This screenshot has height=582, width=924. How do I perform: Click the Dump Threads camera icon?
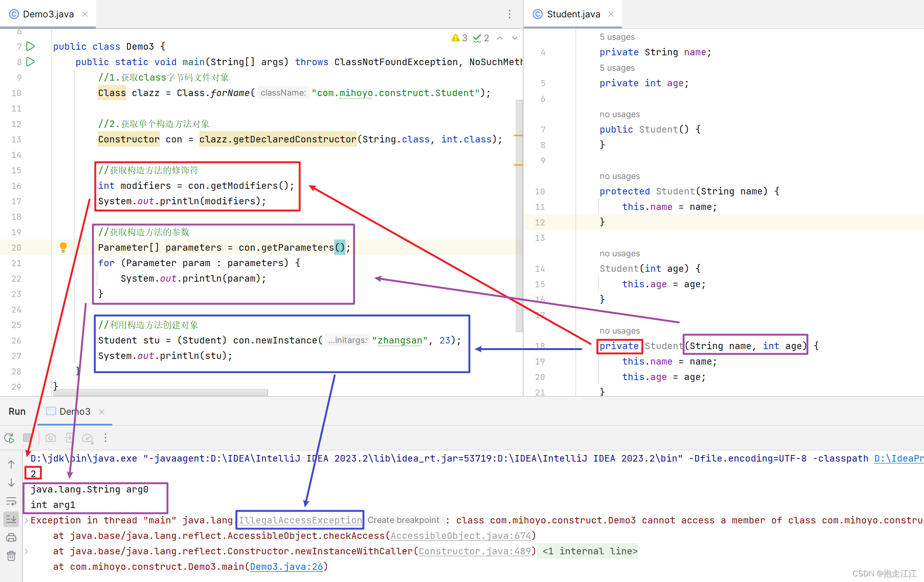coord(51,438)
